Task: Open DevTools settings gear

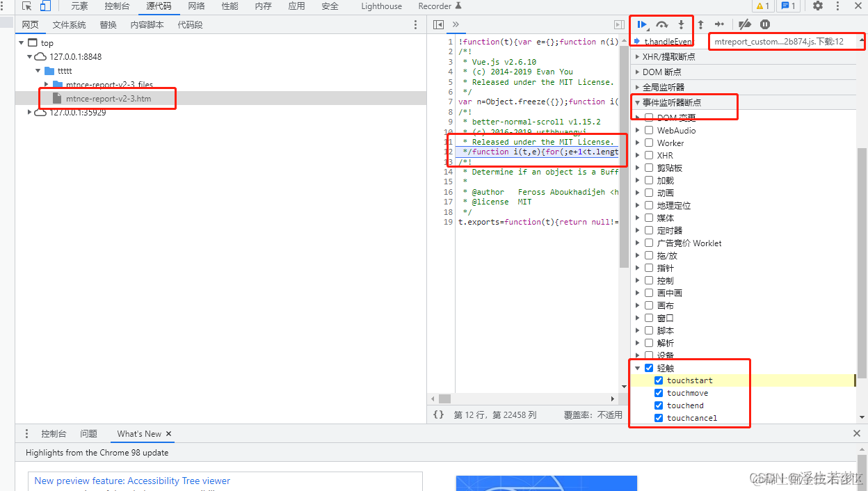Action: click(818, 6)
